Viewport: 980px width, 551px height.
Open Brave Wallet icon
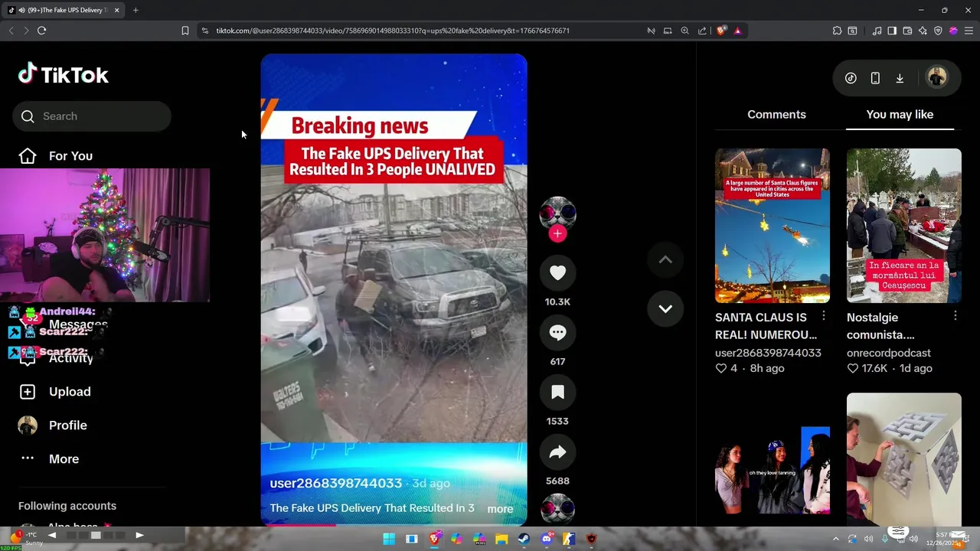click(907, 31)
